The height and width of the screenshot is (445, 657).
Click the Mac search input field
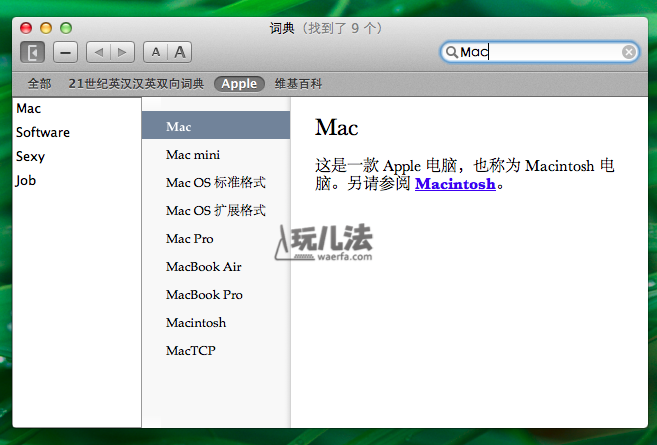click(x=540, y=52)
